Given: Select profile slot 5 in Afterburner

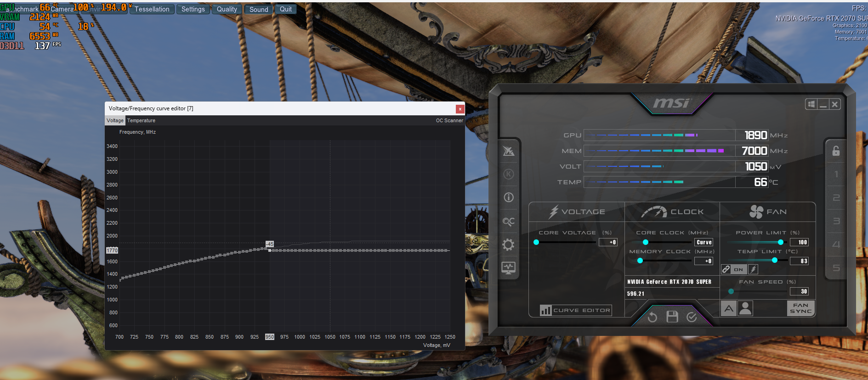Looking at the screenshot, I should [836, 268].
